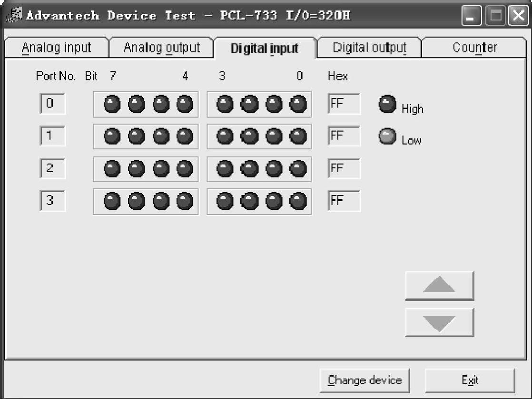Click the Low legend LED icon
The height and width of the screenshot is (399, 532).
[x=387, y=136]
